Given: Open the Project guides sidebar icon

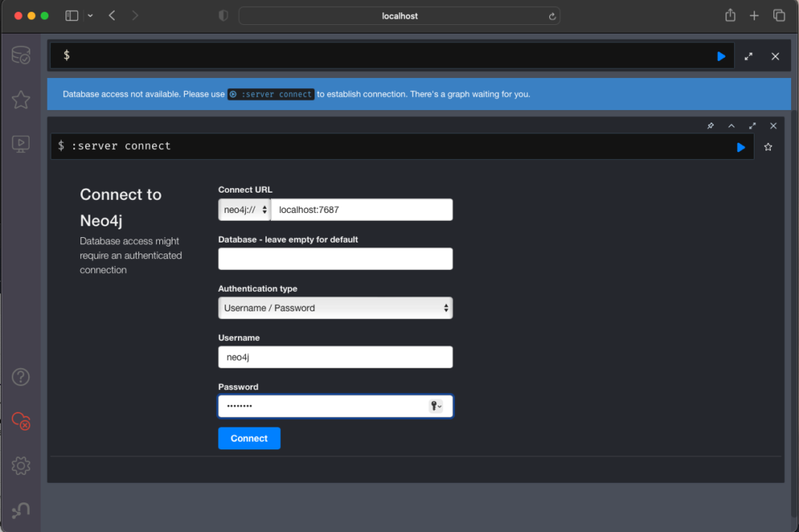Looking at the screenshot, I should pos(21,145).
